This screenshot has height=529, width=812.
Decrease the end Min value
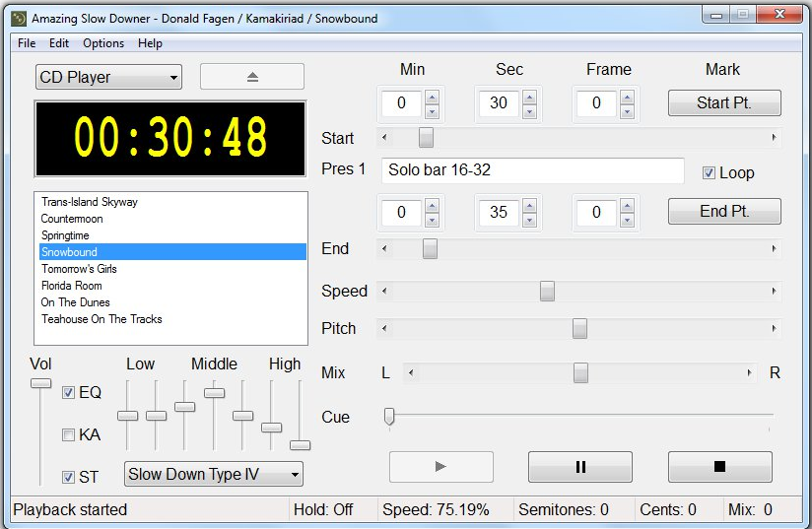(x=432, y=220)
